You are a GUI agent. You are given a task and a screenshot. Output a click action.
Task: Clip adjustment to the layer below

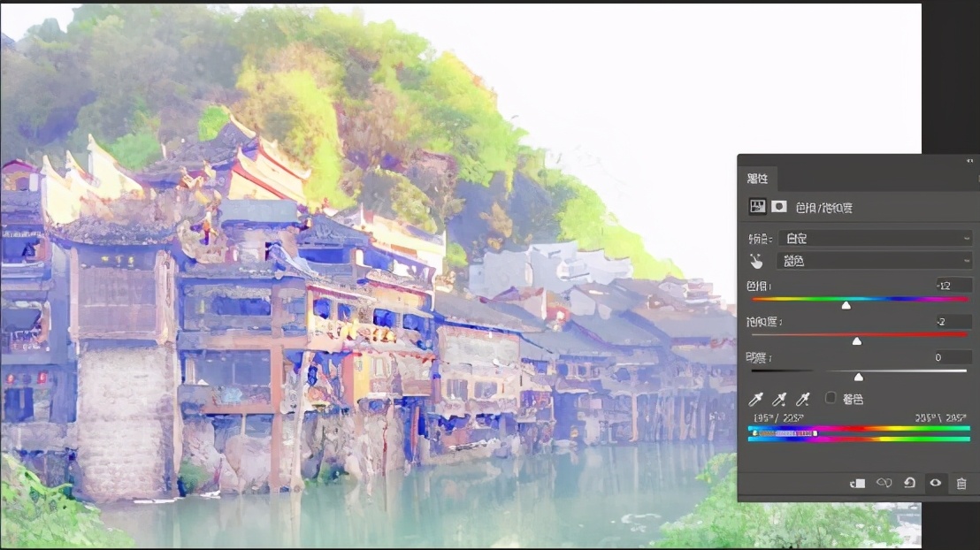[x=857, y=483]
